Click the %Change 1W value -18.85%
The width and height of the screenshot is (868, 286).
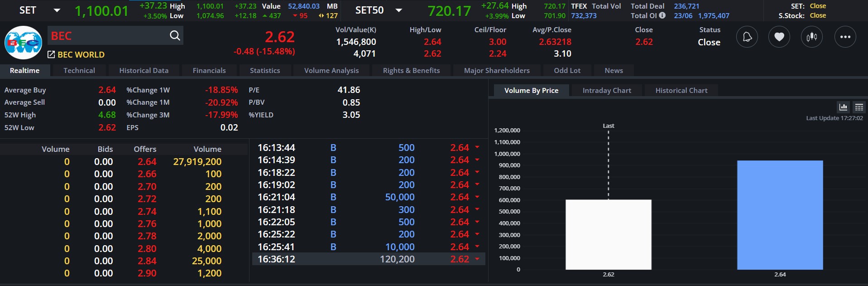click(x=221, y=90)
